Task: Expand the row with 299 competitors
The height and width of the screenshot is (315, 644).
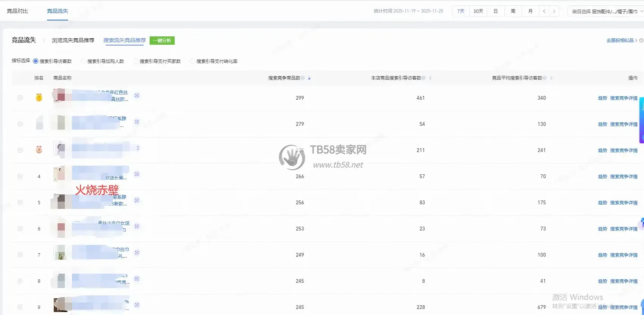Action: pos(20,98)
